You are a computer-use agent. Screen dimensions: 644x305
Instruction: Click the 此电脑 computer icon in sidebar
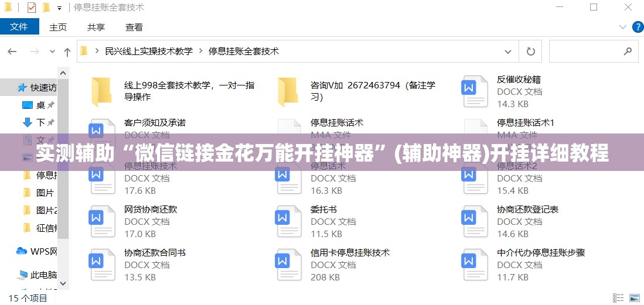(x=23, y=275)
